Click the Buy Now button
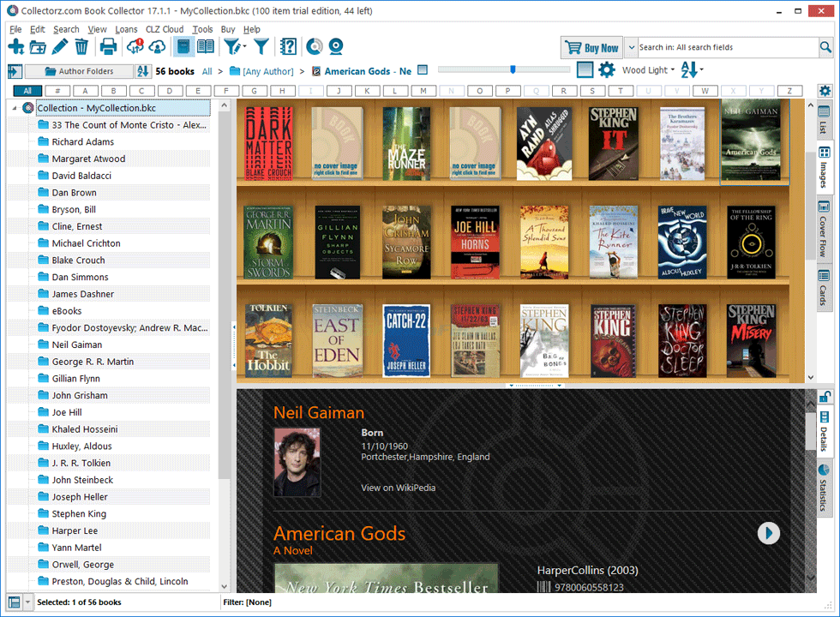 pyautogui.click(x=591, y=48)
